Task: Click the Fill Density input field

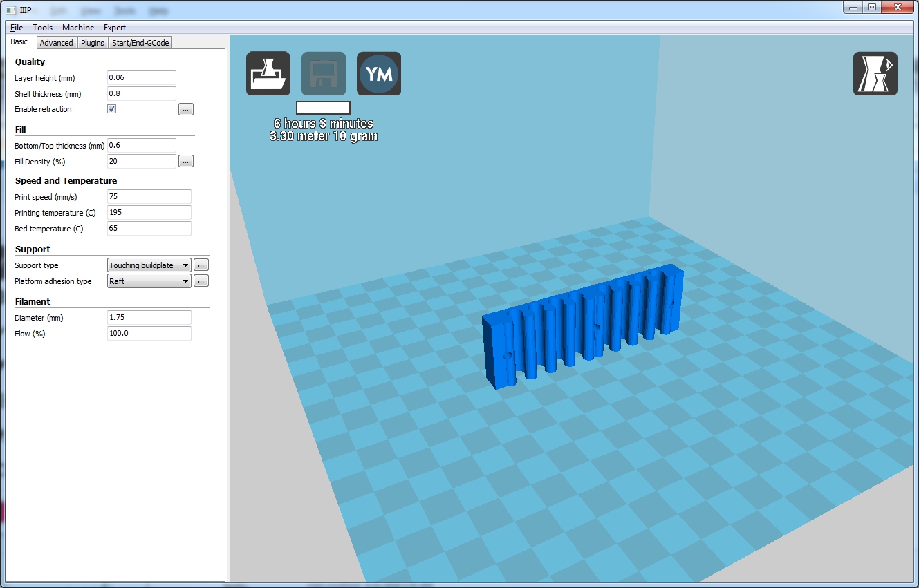Action: pos(142,162)
